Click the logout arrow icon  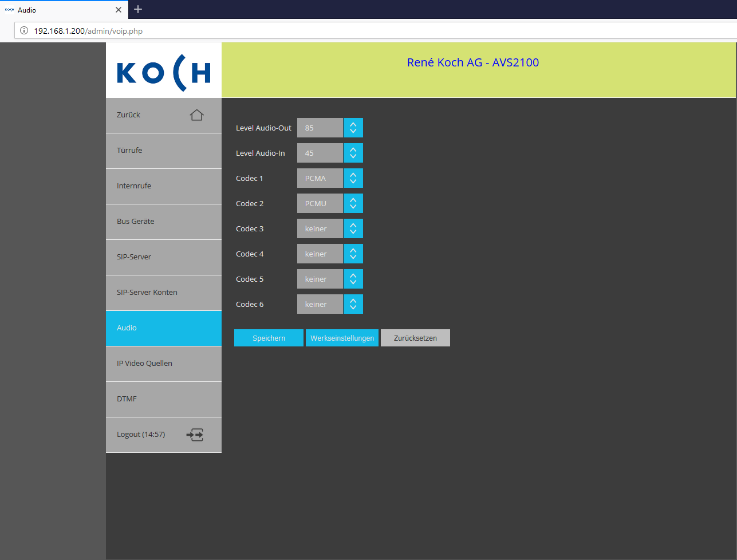coord(195,435)
